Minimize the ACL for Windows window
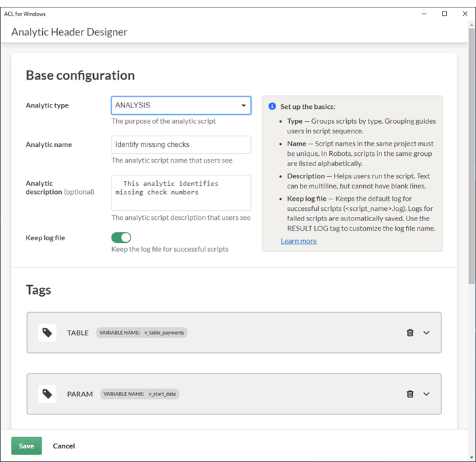Screen dimensions: 476x462 426,14
